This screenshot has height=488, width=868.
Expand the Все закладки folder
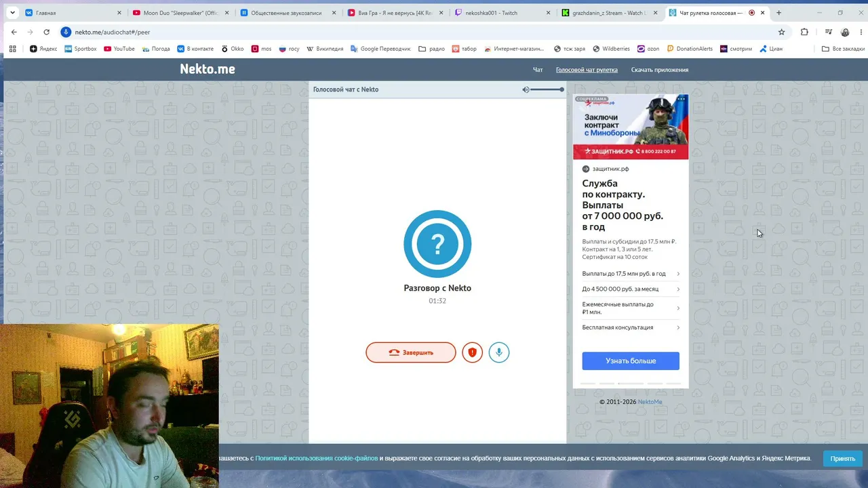(x=843, y=49)
